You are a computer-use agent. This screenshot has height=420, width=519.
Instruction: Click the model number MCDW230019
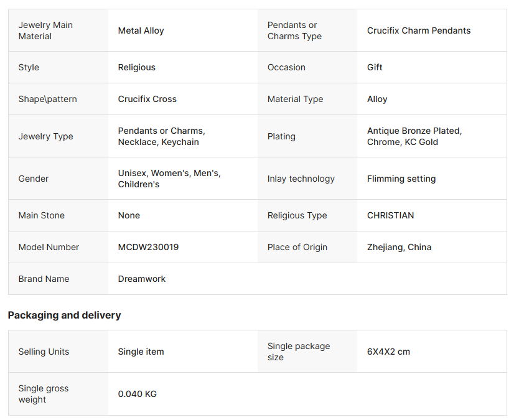click(148, 247)
